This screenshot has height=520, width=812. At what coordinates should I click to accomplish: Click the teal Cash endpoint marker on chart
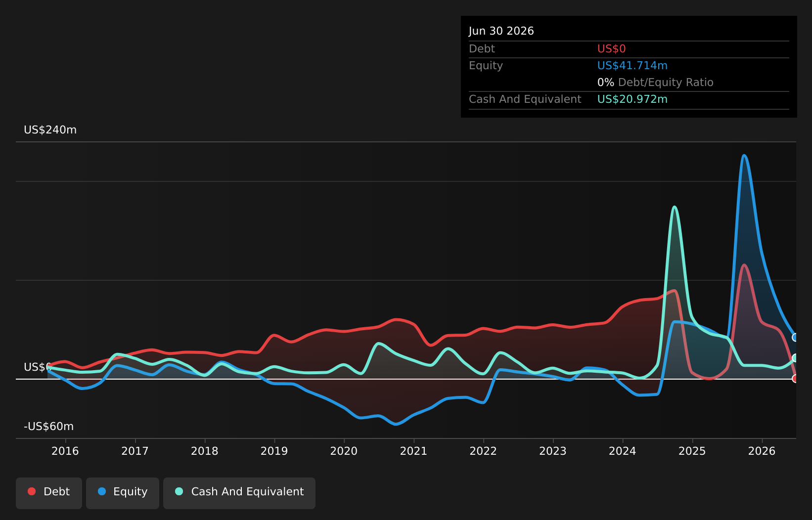795,358
